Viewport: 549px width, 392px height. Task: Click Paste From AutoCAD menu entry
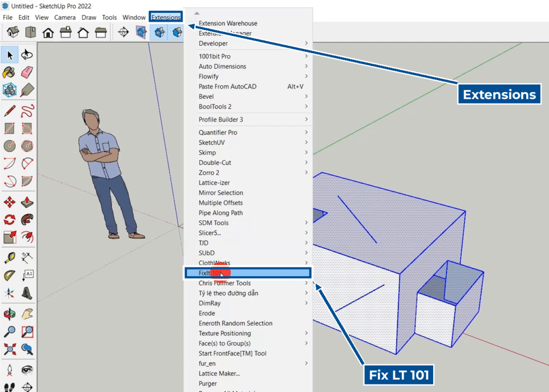(248, 86)
